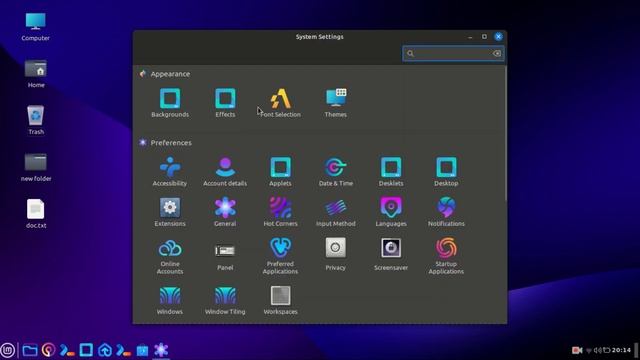Open Notifications settings
Image resolution: width=640 pixels, height=360 pixels.
(x=446, y=212)
